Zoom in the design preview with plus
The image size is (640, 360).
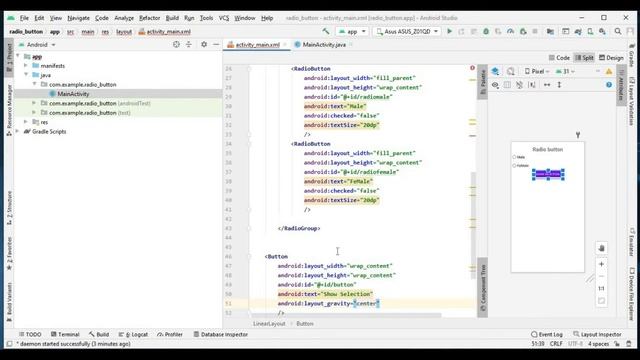601,264
